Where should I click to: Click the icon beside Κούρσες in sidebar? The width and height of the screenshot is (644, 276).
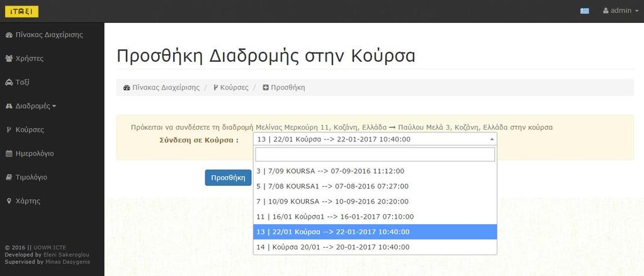click(x=8, y=130)
